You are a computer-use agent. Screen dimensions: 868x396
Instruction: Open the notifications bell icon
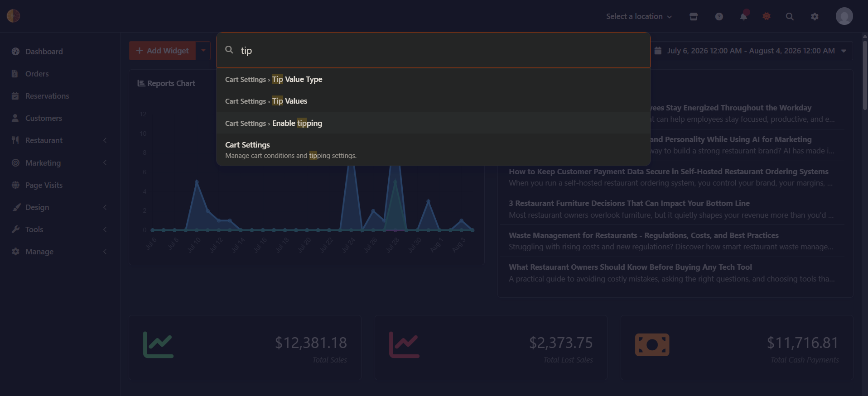(743, 16)
